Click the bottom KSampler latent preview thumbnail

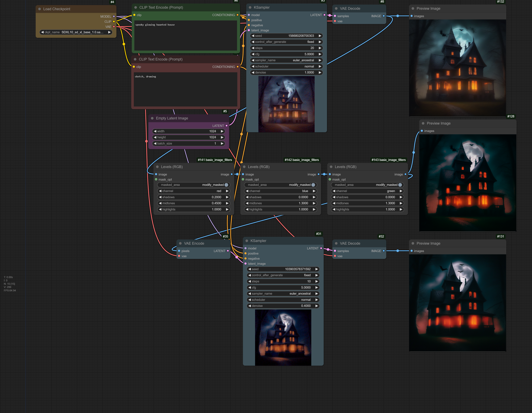[x=283, y=337]
